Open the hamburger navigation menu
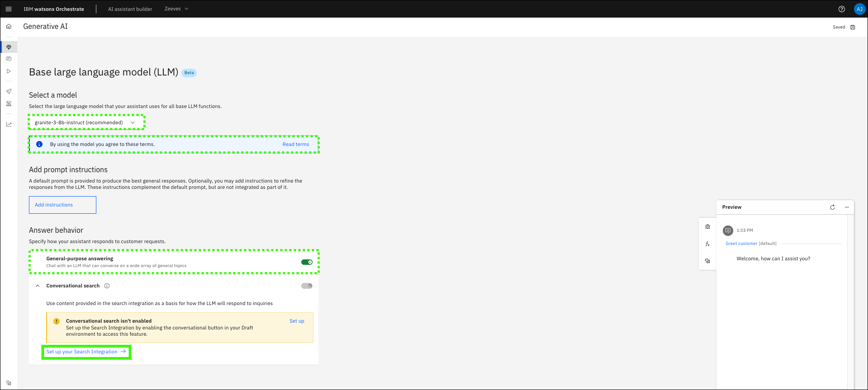This screenshot has height=390, width=868. pos(9,9)
